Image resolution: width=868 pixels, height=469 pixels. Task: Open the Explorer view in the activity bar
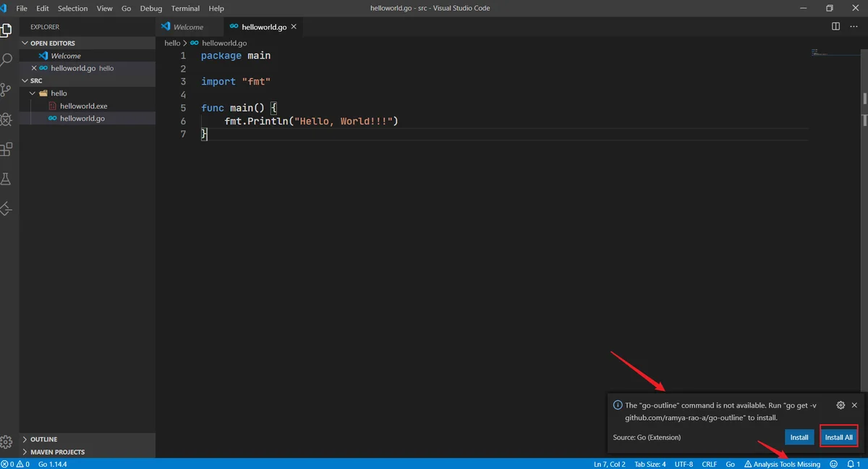click(x=7, y=30)
